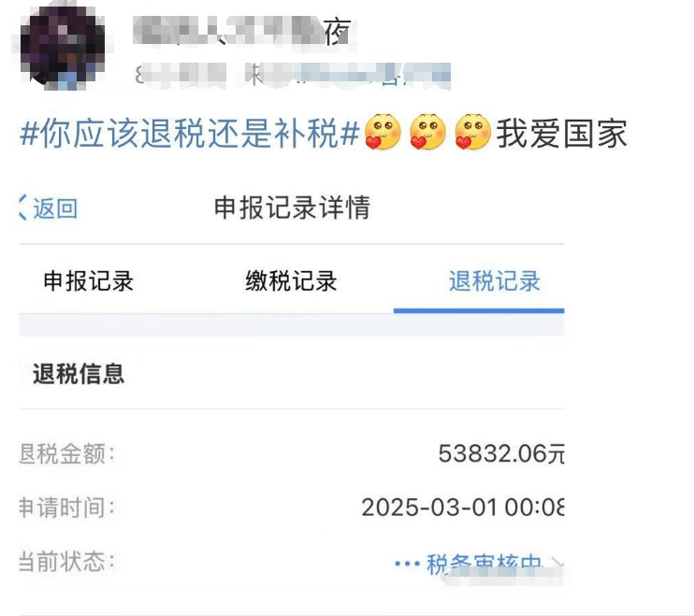The image size is (694, 616).
Task: Select the 退税记录 tab
Action: coord(495,281)
